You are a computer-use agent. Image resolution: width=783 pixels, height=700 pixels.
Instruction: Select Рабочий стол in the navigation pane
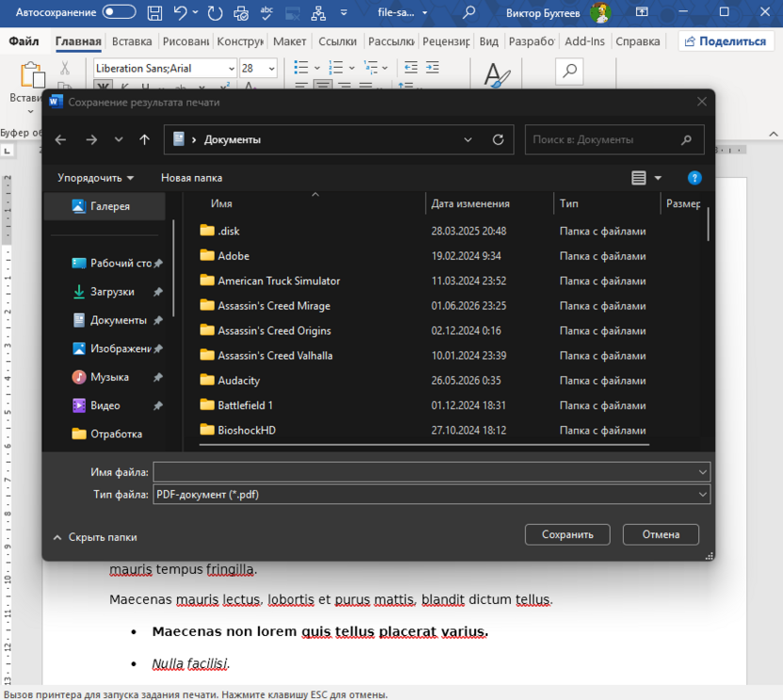point(117,263)
